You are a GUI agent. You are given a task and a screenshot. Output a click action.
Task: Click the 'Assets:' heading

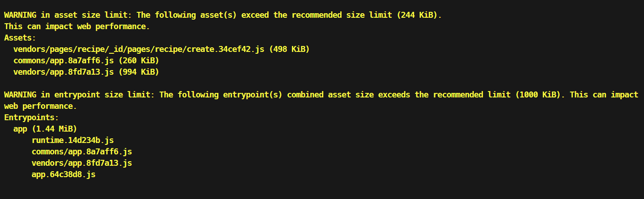pos(20,38)
